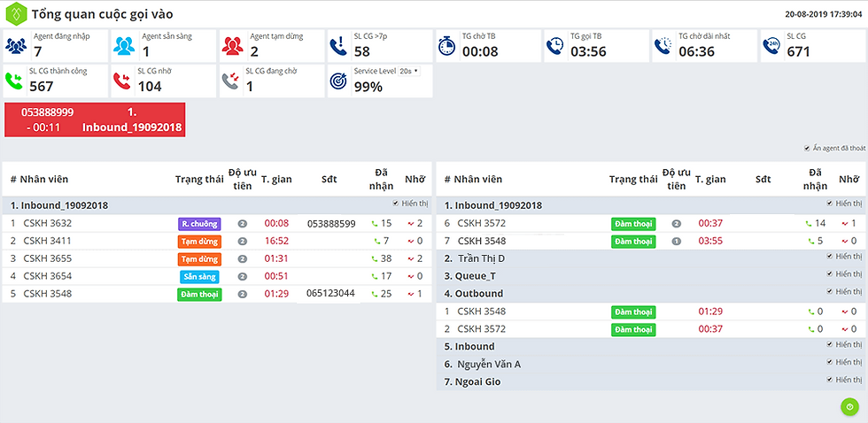This screenshot has height=423, width=868.
Task: Click priority badge of CSKH 3632
Action: click(242, 224)
